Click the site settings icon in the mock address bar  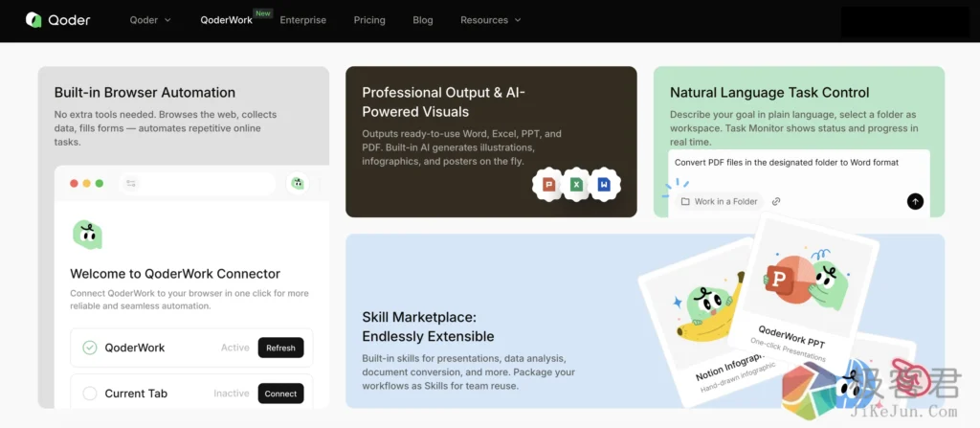[x=131, y=183]
